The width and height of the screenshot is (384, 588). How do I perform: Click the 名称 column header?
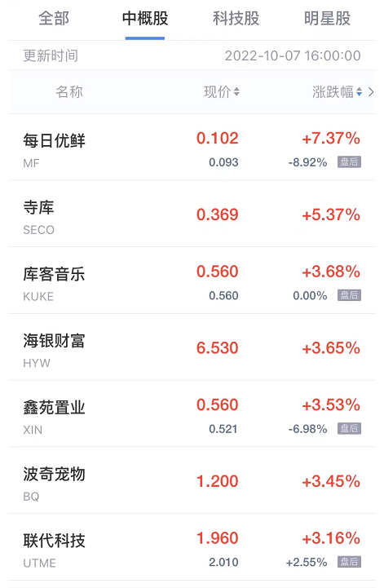(69, 92)
